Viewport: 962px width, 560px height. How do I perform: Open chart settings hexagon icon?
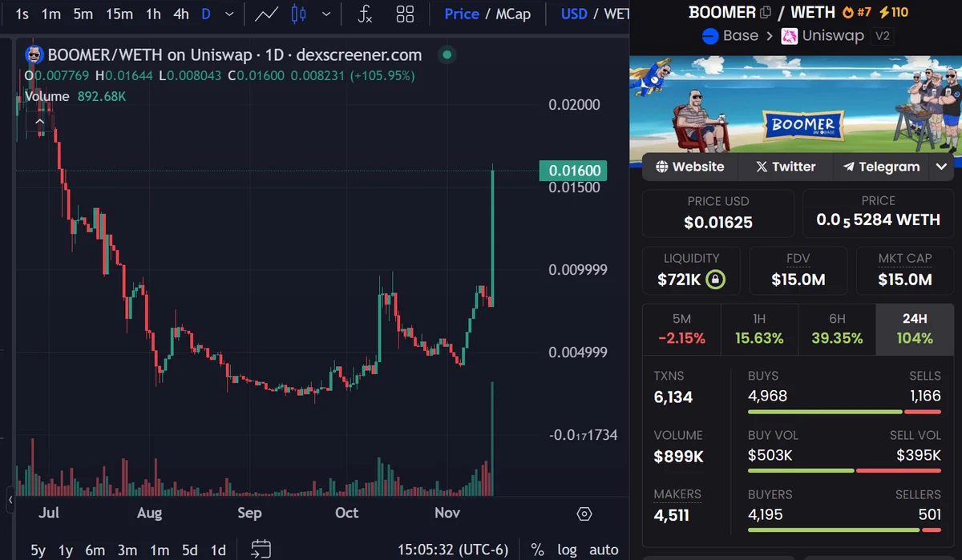pyautogui.click(x=584, y=514)
